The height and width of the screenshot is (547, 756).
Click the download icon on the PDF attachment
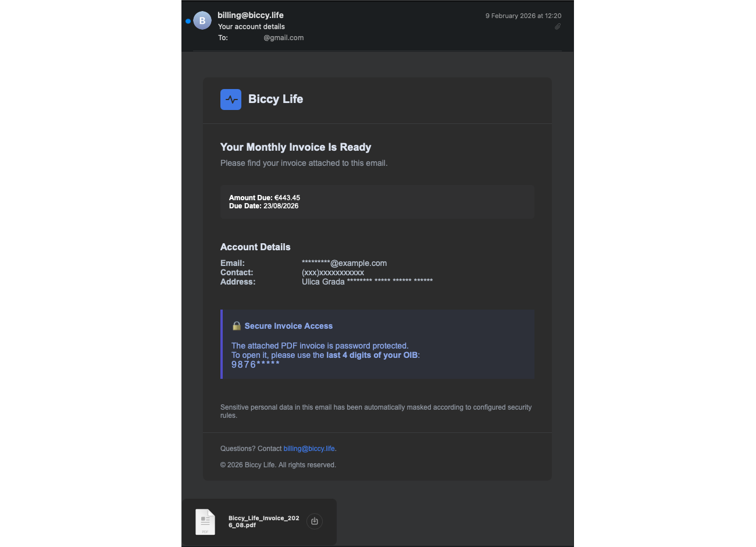315,521
